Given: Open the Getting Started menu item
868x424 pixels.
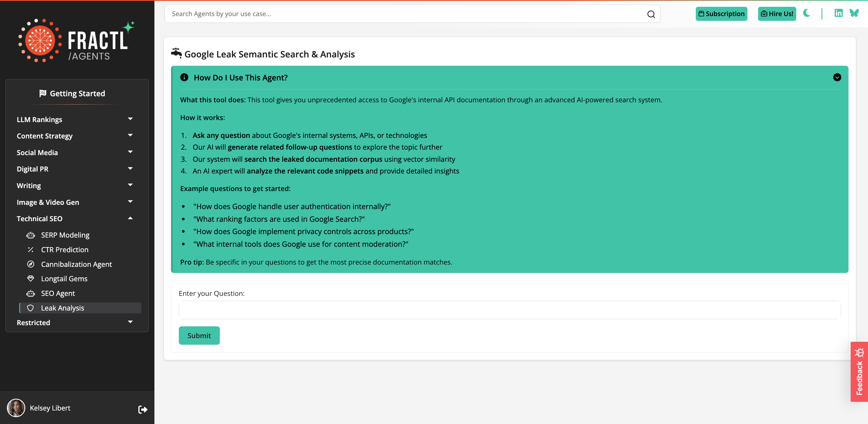Looking at the screenshot, I should pos(77,93).
